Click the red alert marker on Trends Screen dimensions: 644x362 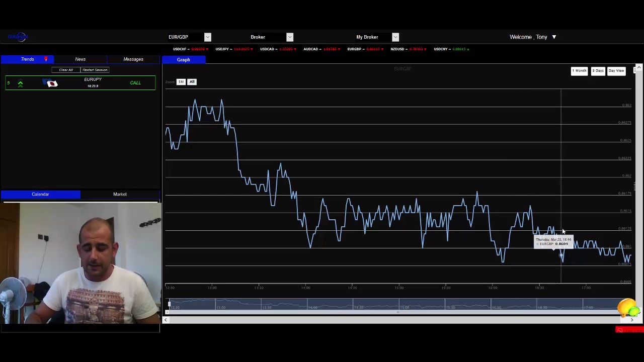[46, 59]
